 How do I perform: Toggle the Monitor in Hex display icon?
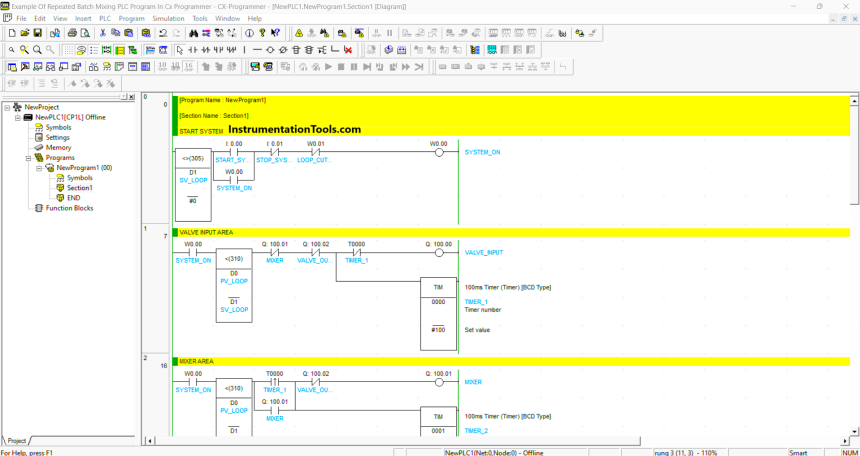(189, 67)
